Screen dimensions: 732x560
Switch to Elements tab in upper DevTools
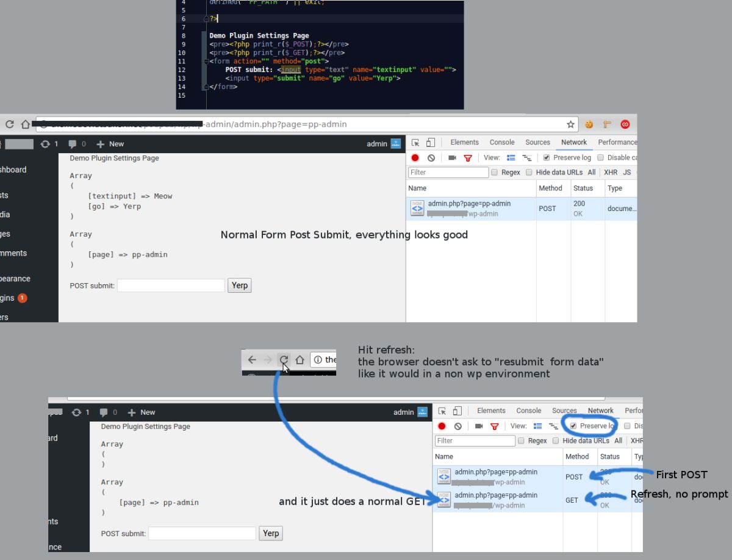point(465,142)
